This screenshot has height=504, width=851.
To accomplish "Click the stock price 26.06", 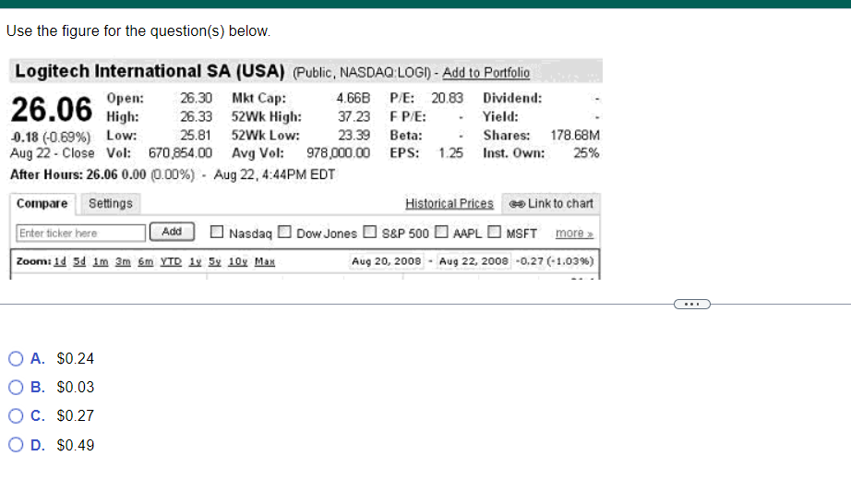I will coord(52,110).
